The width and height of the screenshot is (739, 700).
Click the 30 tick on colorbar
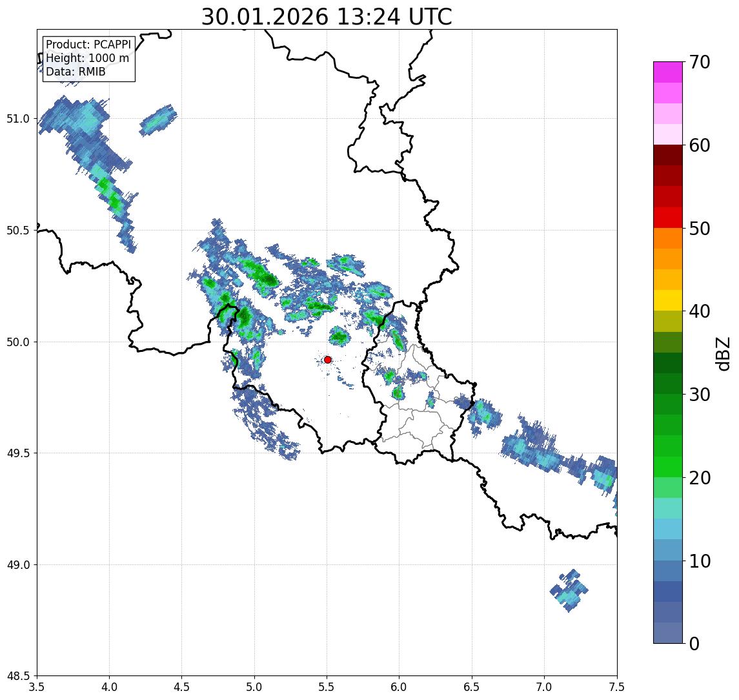699,395
